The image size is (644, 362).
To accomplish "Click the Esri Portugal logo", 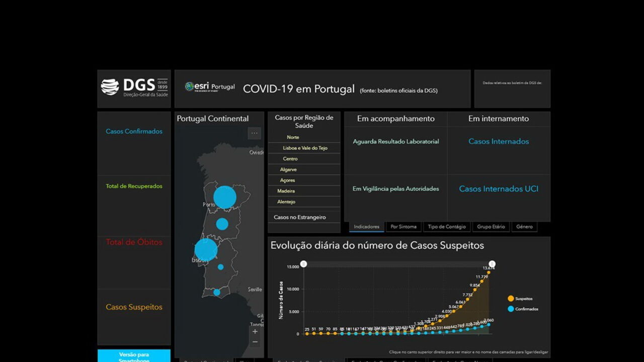I will tap(210, 86).
